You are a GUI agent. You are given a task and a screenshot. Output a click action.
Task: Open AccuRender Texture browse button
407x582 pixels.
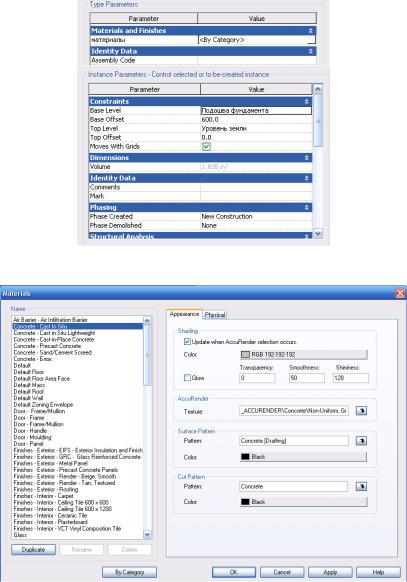click(x=361, y=411)
